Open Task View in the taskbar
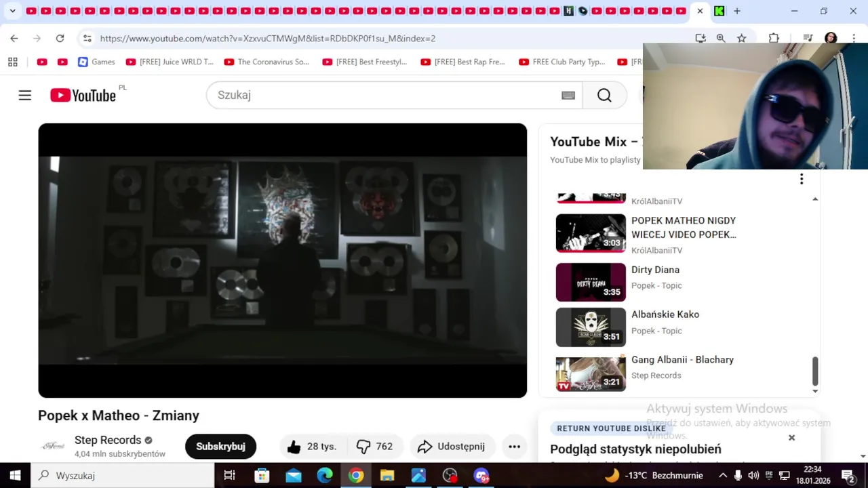The width and height of the screenshot is (868, 488). tap(229, 476)
